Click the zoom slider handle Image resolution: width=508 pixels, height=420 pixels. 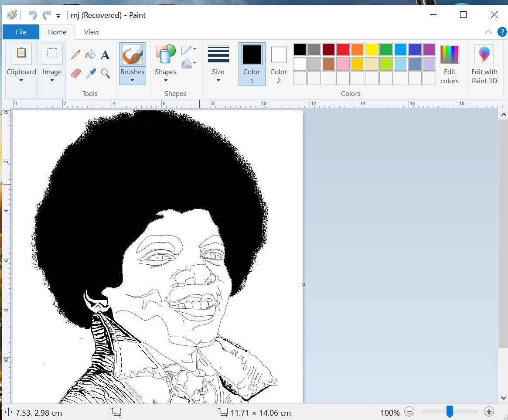tap(450, 412)
